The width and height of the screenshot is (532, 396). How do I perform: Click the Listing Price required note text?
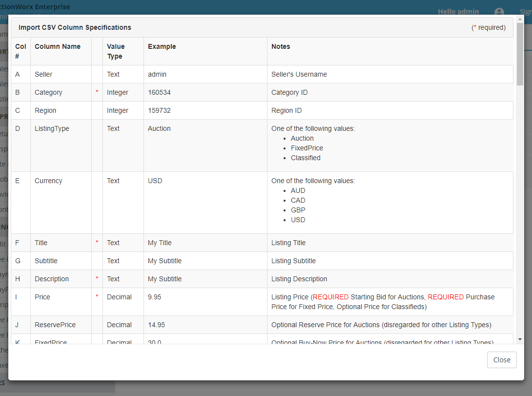383,302
